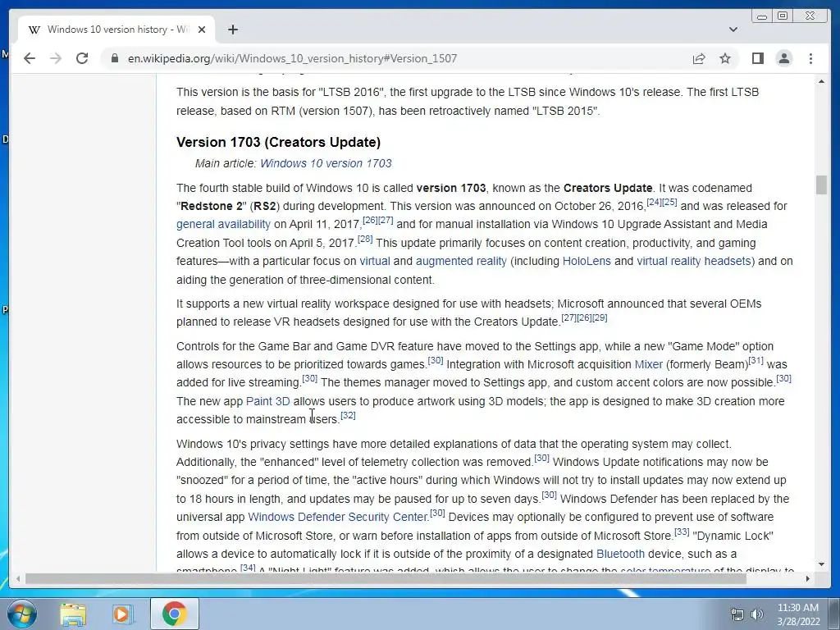Image resolution: width=840 pixels, height=630 pixels.
Task: Reload the Wikipedia page
Action: pyautogui.click(x=82, y=58)
